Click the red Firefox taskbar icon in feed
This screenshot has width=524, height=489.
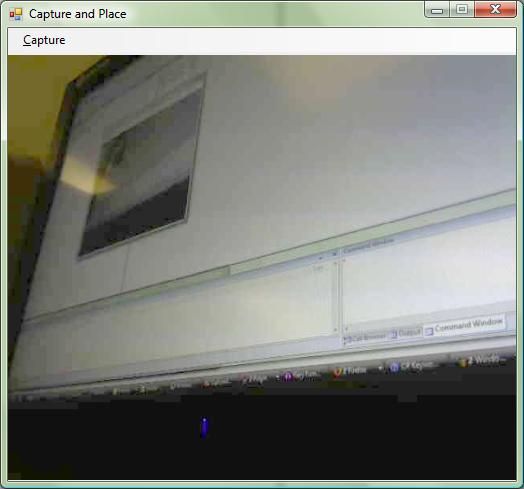coord(338,373)
